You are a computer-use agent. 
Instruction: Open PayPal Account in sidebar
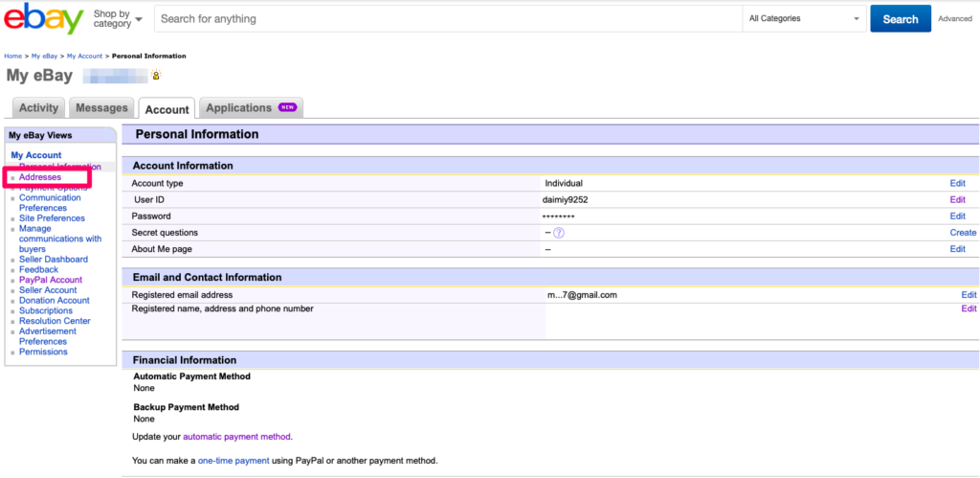click(x=51, y=280)
